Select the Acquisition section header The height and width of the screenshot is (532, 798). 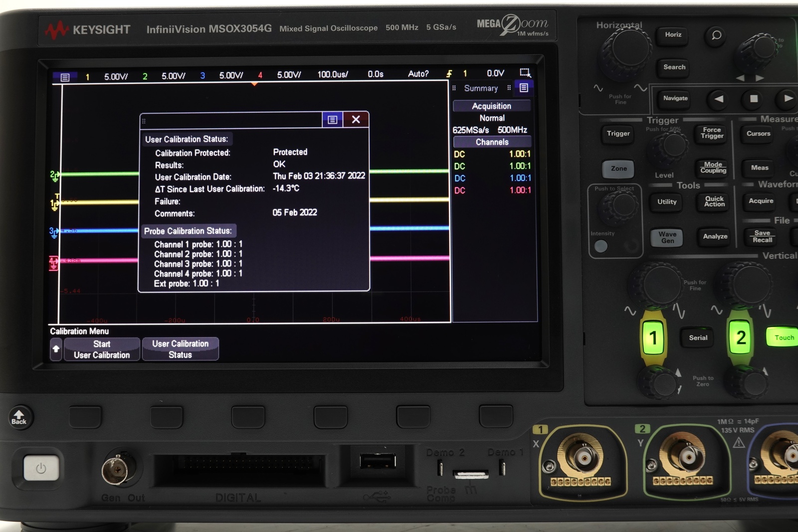[492, 106]
